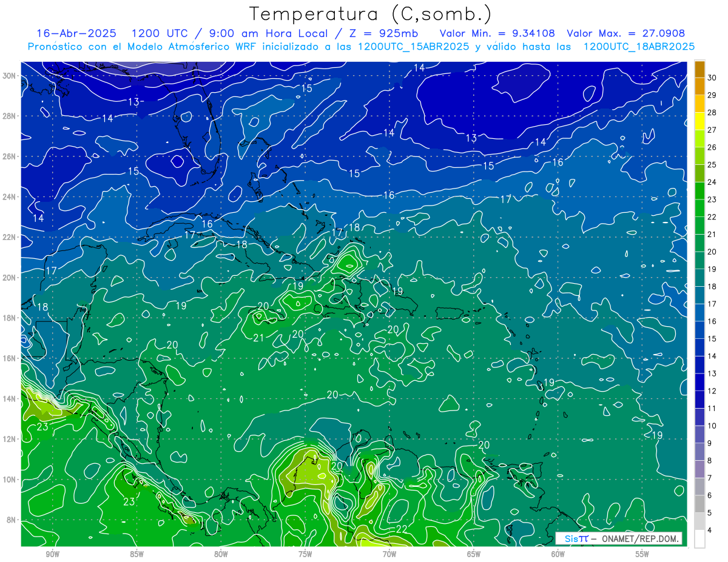This screenshot has width=728, height=562.
Task: Click the "26N" latitude axis label
Action: coord(8,156)
